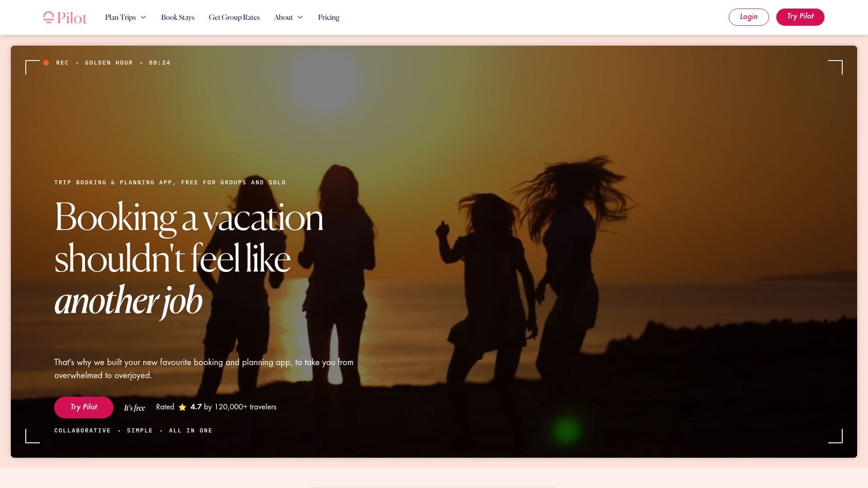Click the hero headline 'another job'
The width and height of the screenshot is (868, 488).
click(x=128, y=301)
